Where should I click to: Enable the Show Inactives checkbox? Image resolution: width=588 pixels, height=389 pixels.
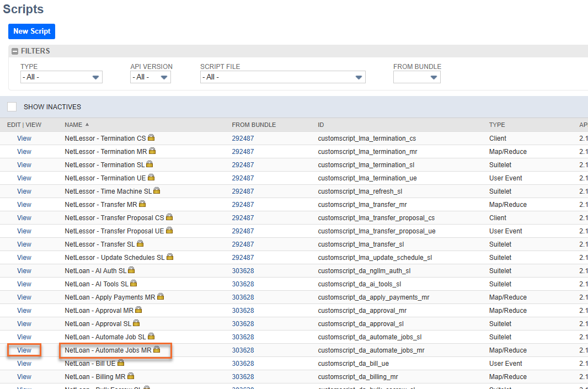pos(12,107)
